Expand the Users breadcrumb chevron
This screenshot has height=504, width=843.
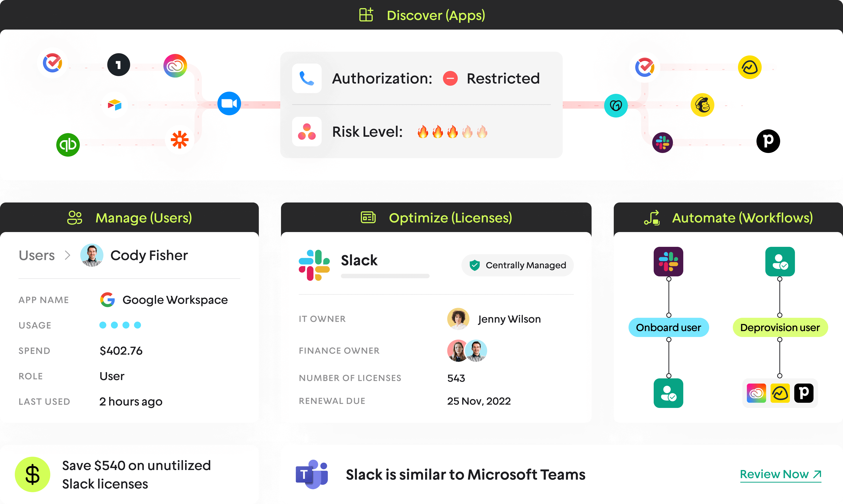(67, 255)
